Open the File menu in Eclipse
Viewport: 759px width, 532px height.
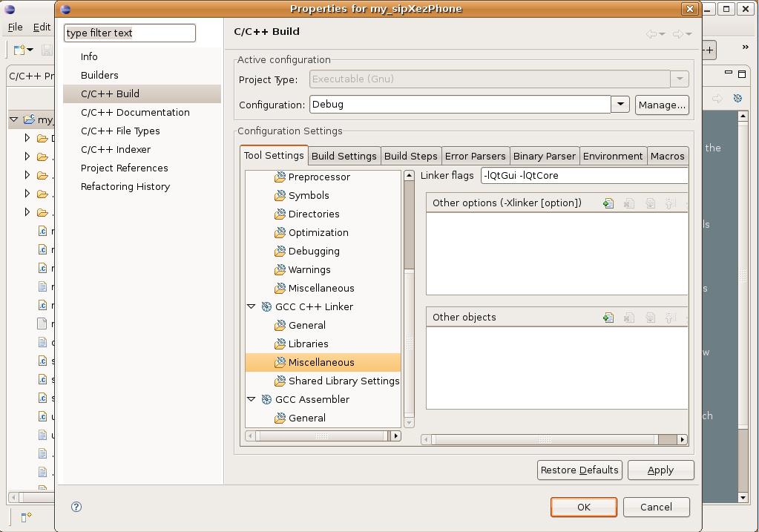15,27
